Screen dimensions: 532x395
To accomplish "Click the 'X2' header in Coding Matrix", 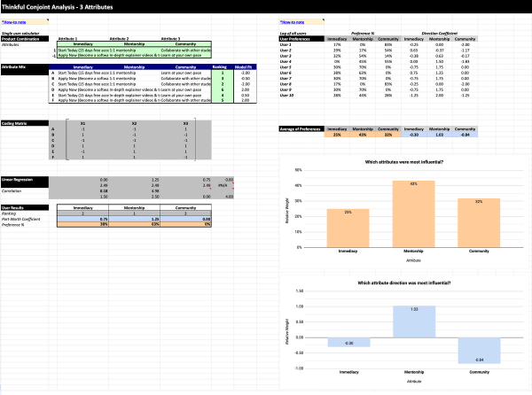I will click(135, 123).
